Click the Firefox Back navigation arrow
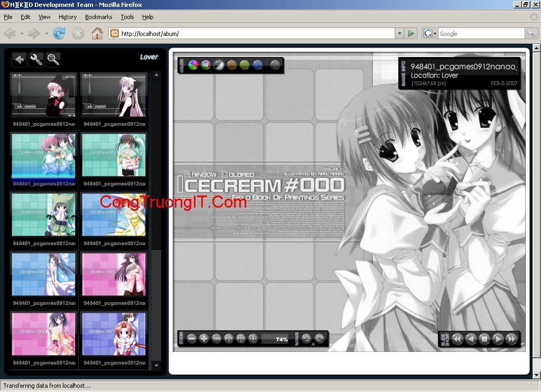Screen dimensions: 541x392 click(x=11, y=33)
